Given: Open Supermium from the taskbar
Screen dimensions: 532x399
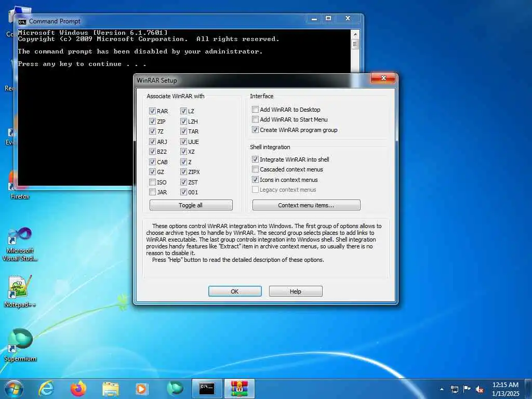Looking at the screenshot, I should [x=175, y=389].
